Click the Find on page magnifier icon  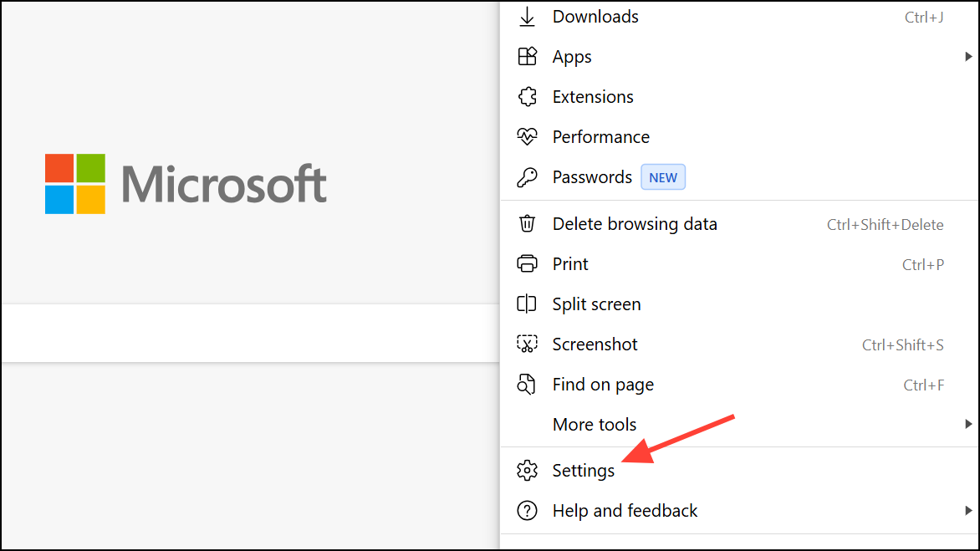pos(527,385)
